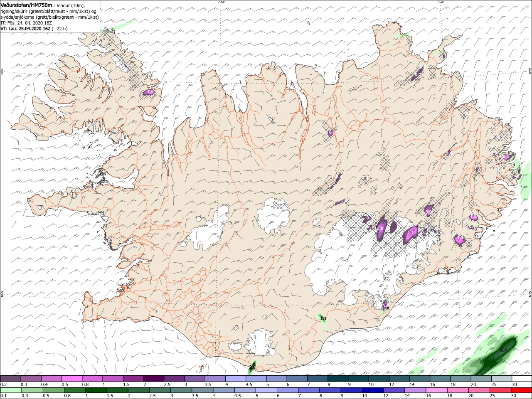Pick the dark teal top-row swatch between 8 and 9
This screenshot has height=399, width=532.
pyautogui.click(x=338, y=378)
